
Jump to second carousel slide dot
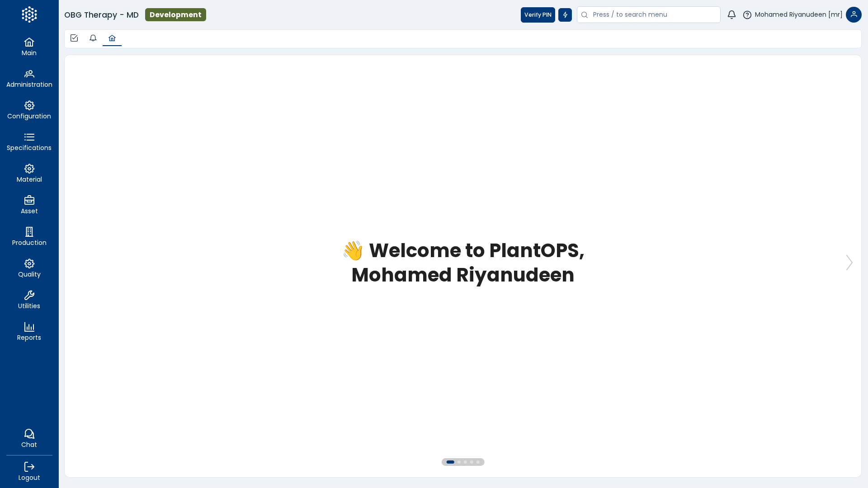pyautogui.click(x=459, y=462)
